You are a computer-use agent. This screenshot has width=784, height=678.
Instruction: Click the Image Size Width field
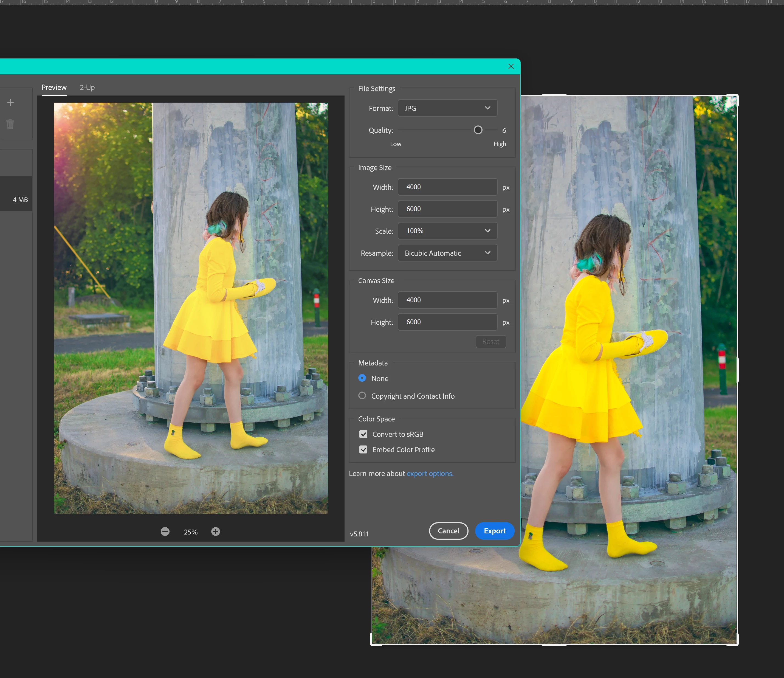click(447, 187)
